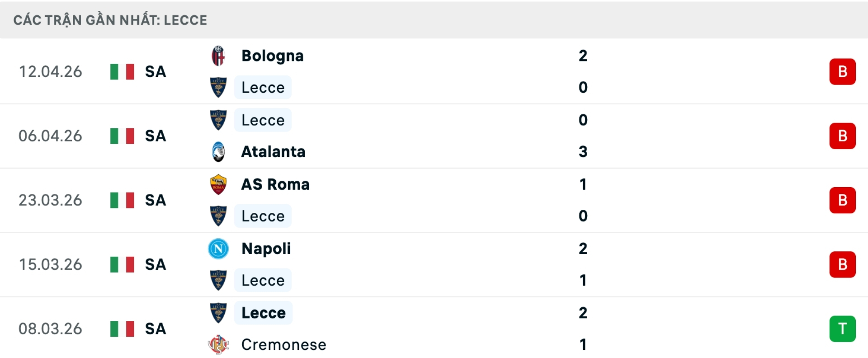Click the Napoli club logo
868x358 pixels.
tap(218, 249)
